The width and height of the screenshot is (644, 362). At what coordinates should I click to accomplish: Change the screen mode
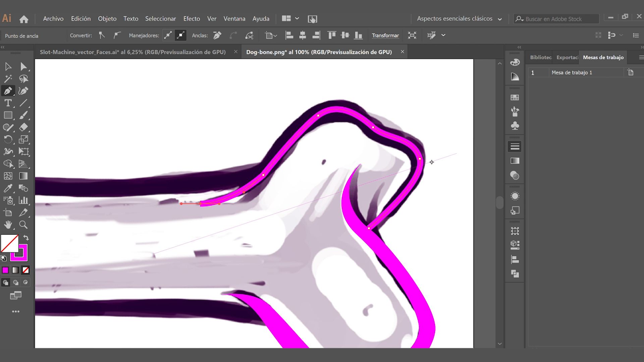[x=15, y=295]
